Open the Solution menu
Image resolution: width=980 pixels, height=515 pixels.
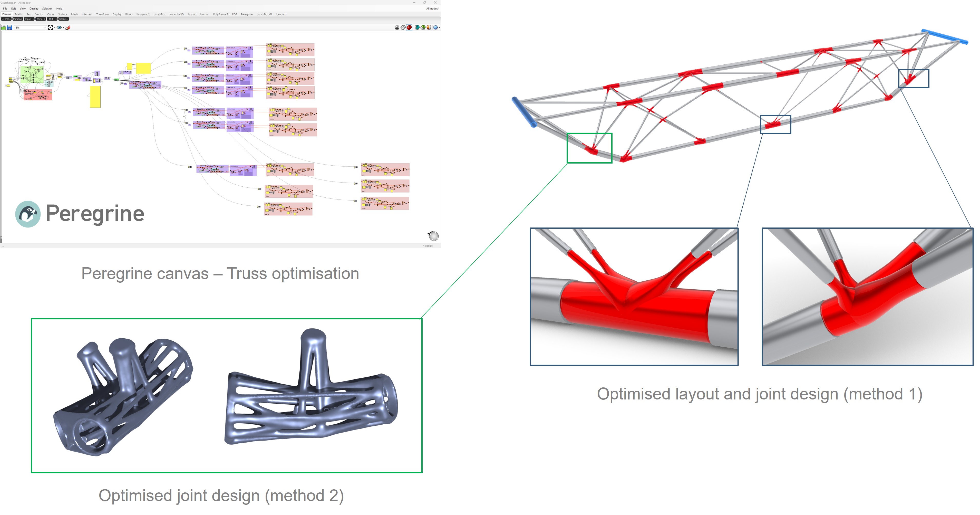tap(47, 8)
